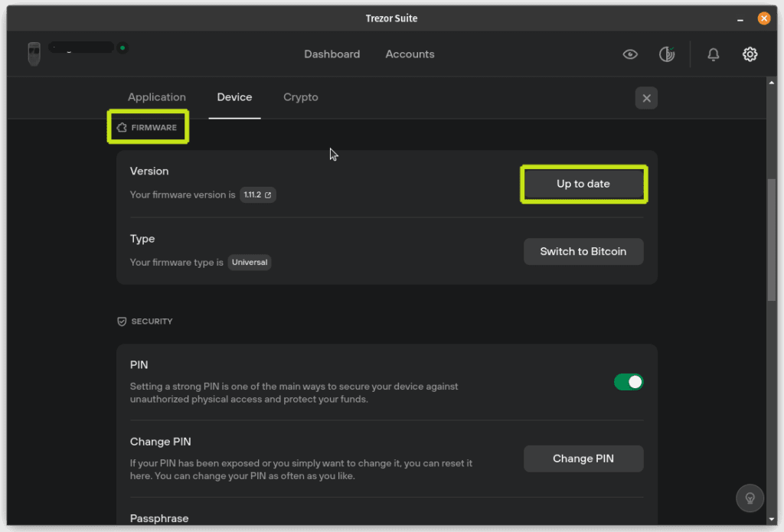Select the Device settings tab
This screenshot has height=532, width=784.
234,97
